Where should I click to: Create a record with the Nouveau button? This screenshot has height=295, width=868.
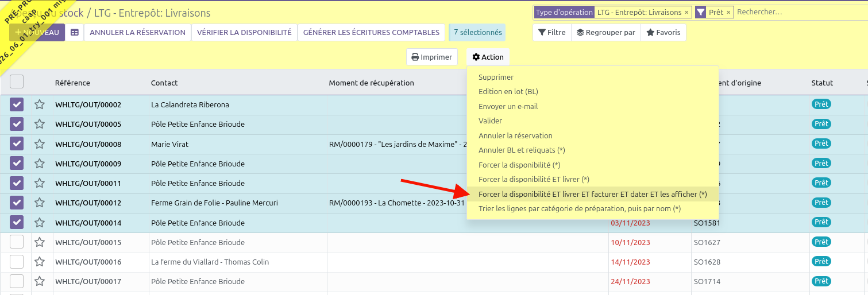click(37, 33)
